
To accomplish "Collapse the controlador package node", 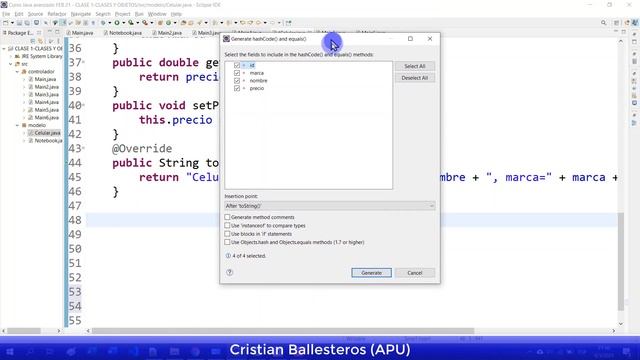I will (18, 72).
